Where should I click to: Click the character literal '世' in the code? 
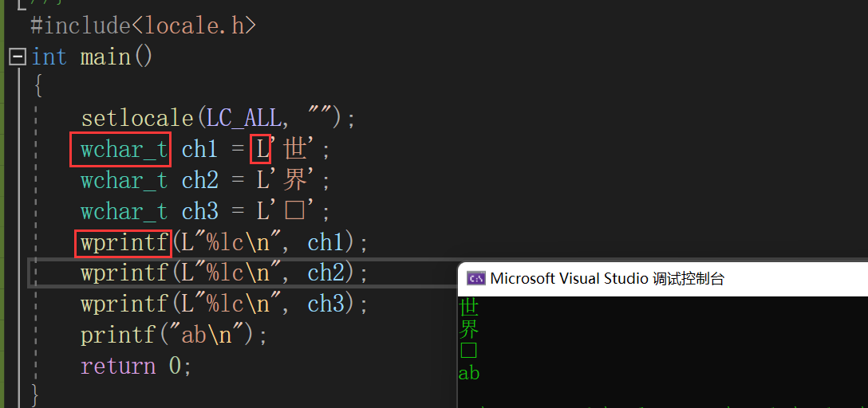click(295, 149)
